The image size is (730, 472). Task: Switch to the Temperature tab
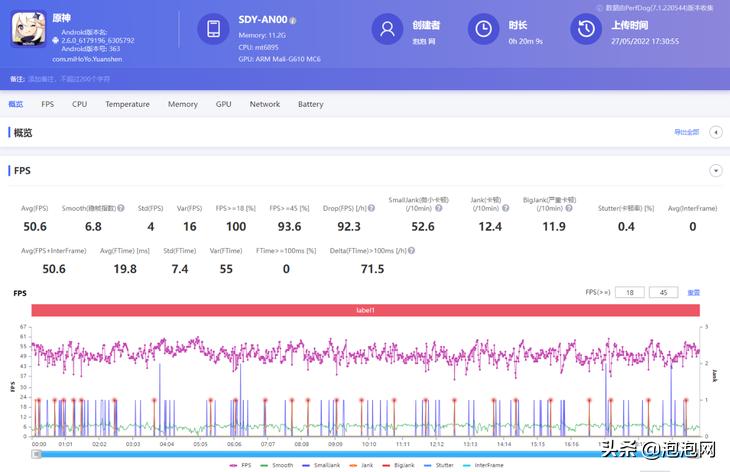pyautogui.click(x=127, y=104)
